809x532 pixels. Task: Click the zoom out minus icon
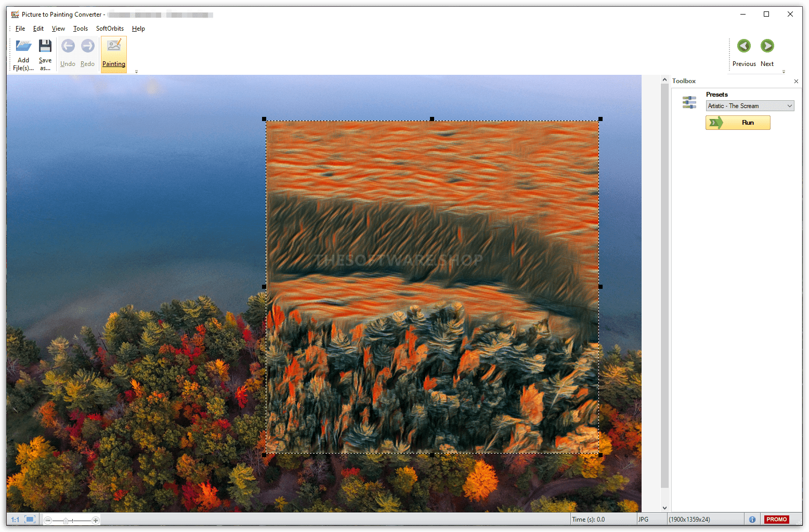[48, 520]
